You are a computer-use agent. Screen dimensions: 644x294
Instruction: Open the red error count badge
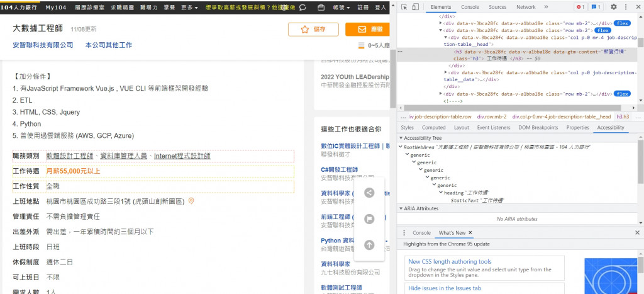pyautogui.click(x=580, y=7)
